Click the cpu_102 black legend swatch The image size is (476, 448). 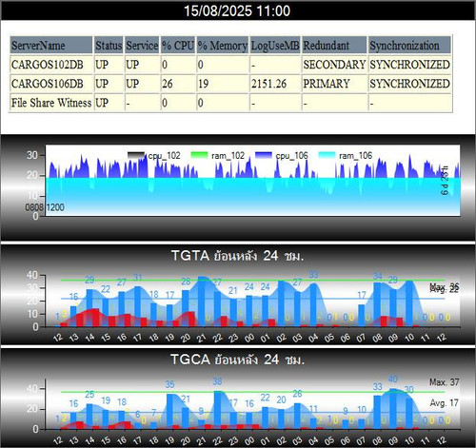pyautogui.click(x=136, y=155)
